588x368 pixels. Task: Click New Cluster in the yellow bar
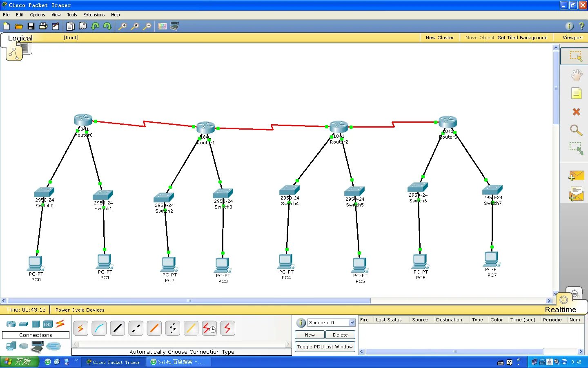tap(440, 38)
